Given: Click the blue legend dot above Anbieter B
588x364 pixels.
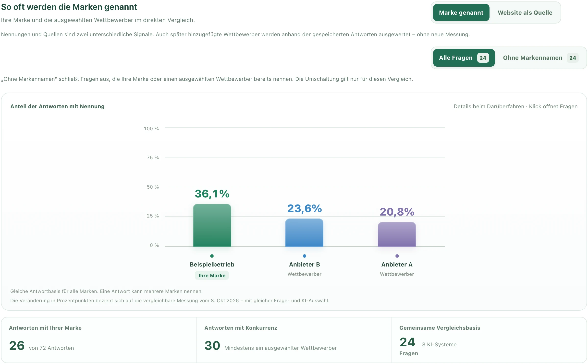Looking at the screenshot, I should 304,256.
